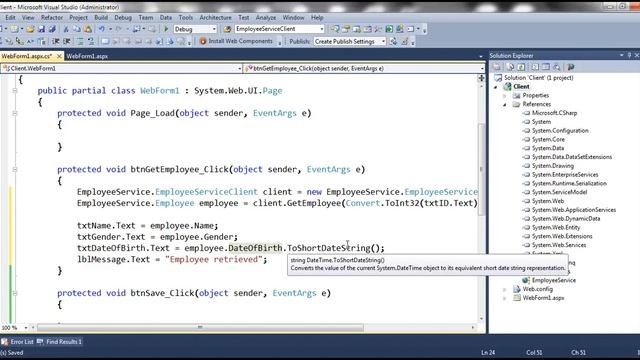Select Web.config in Solution Explorer
Image resolution: width=640 pixels, height=360 pixels.
(538, 289)
